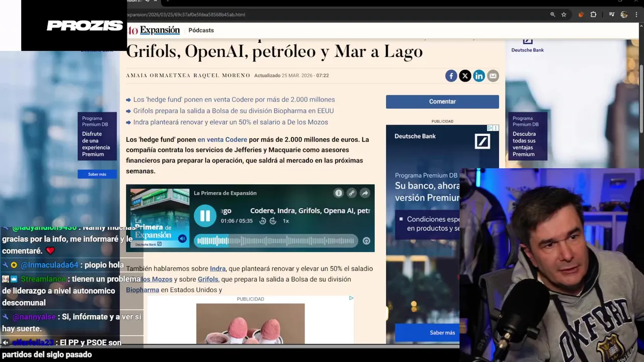Click the 'La Primera de Expansión' podcast title
644x362 pixels.
225,193
